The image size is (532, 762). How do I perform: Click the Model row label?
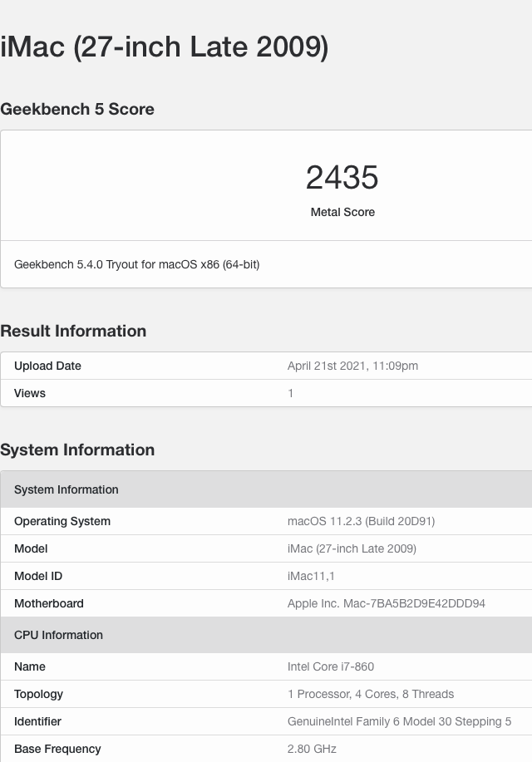click(x=31, y=548)
